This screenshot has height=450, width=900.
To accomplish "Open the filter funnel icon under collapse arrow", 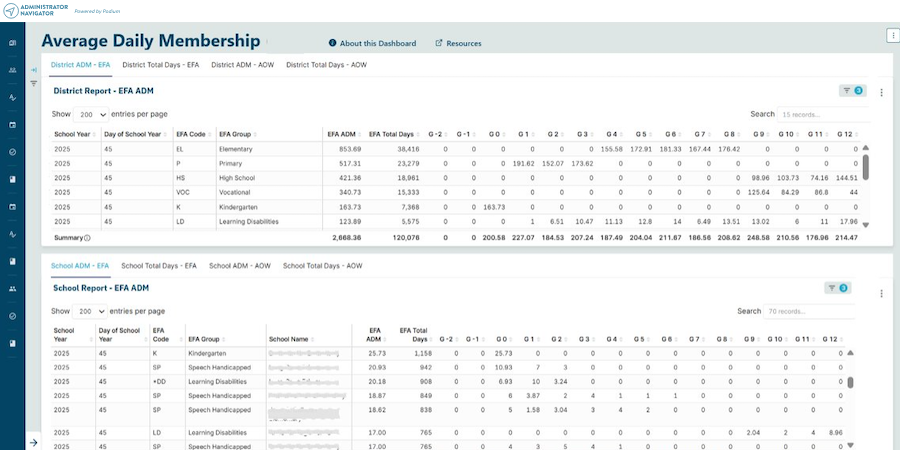I will (x=34, y=83).
